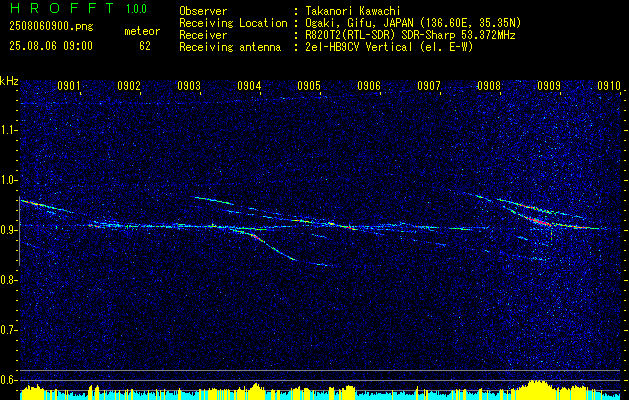Viewport: 629px width, 400px height.
Task: Click the bright red echo near 0909
Action: coord(540,220)
